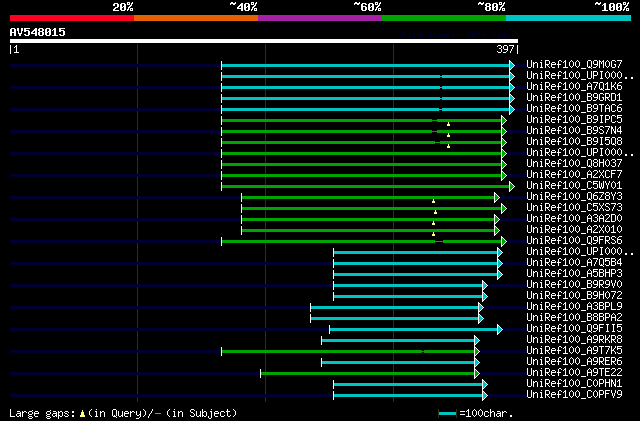Open hit label UniRef100_A3BPL9

tap(574, 307)
